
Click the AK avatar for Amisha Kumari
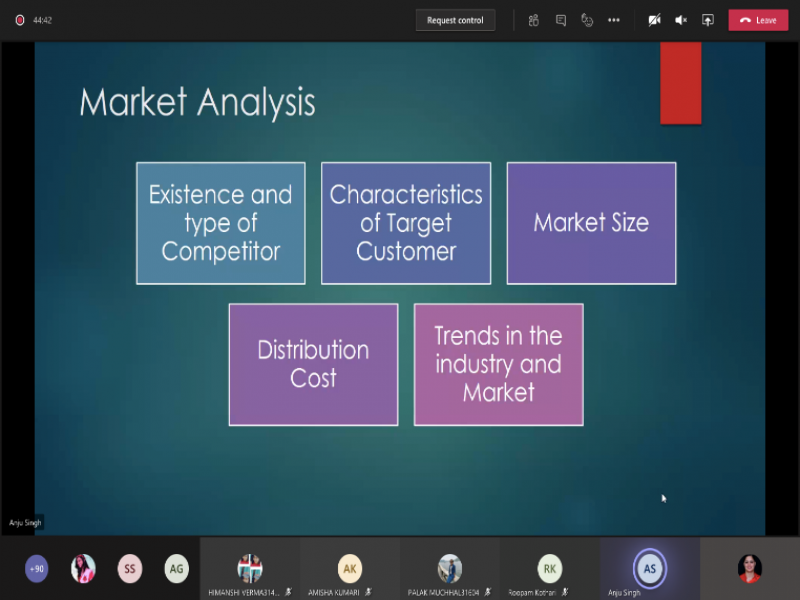coord(349,568)
